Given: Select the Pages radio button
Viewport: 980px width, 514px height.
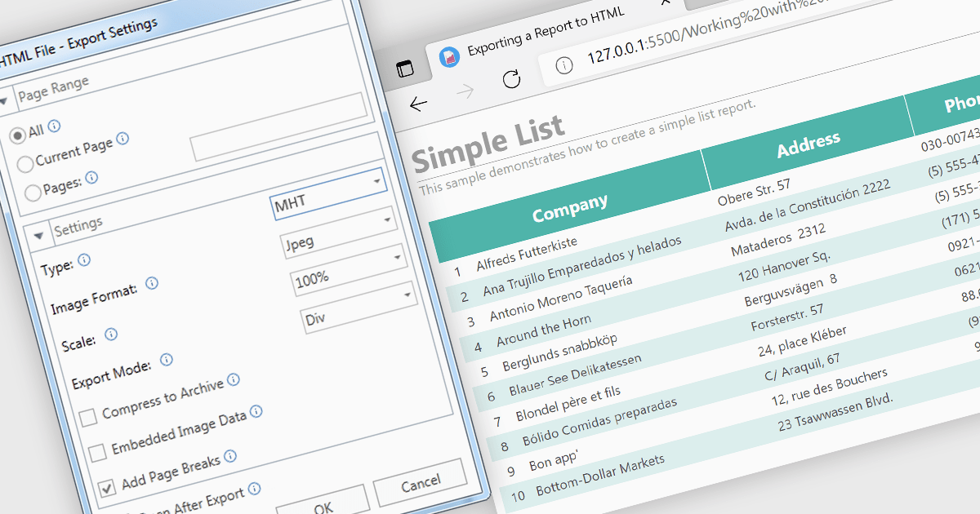Looking at the screenshot, I should click(33, 193).
